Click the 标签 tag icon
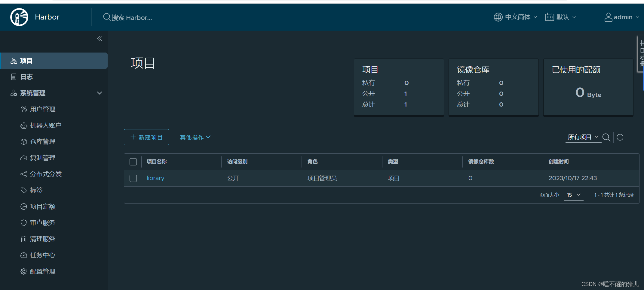644x290 pixels. click(x=24, y=190)
